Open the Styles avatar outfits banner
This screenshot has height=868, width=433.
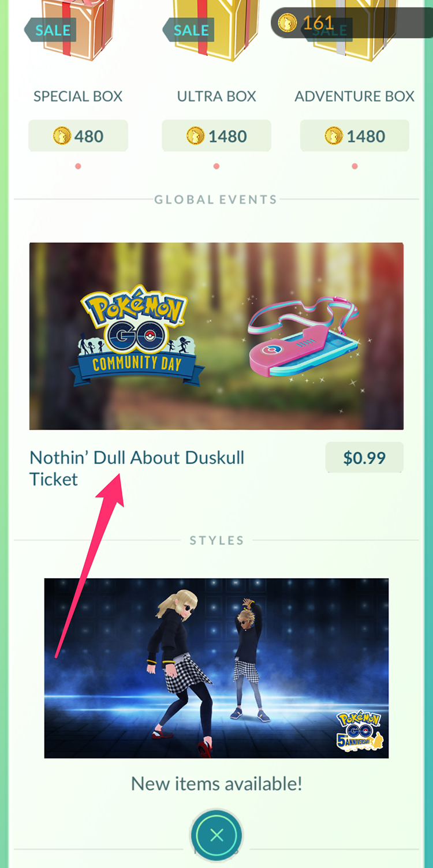click(216, 668)
